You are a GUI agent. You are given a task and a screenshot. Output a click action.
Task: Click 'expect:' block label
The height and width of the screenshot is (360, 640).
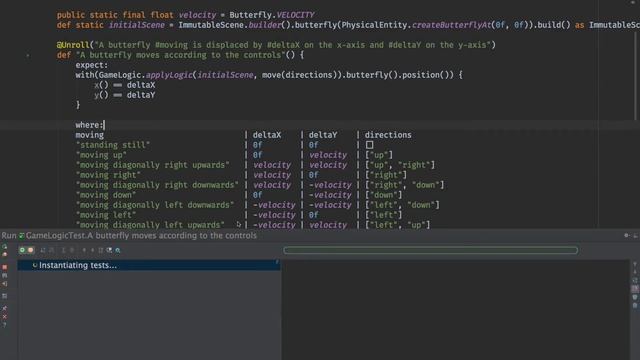point(91,65)
